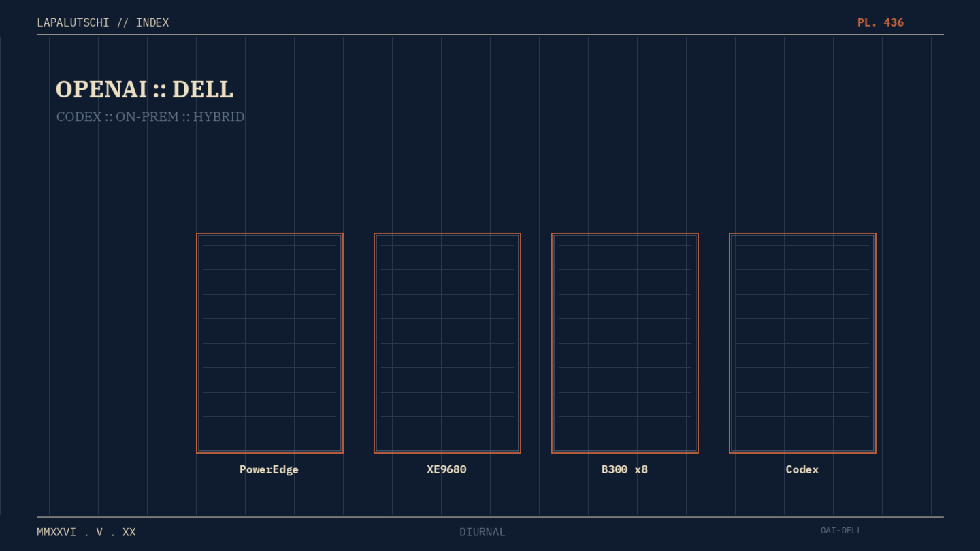Viewport: 980px width, 551px height.
Task: Open the XE9680 card panel
Action: click(447, 343)
